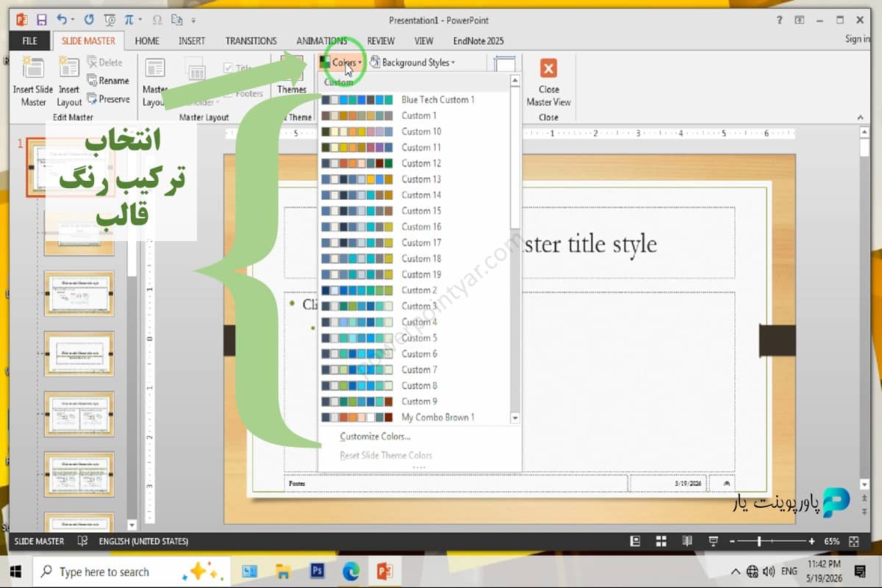
Task: Click the Windows Start button
Action: click(x=15, y=571)
